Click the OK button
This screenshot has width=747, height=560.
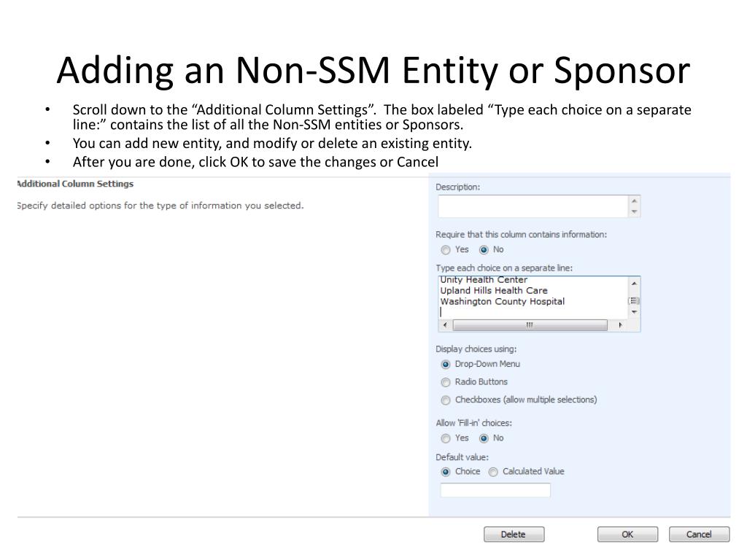627,534
